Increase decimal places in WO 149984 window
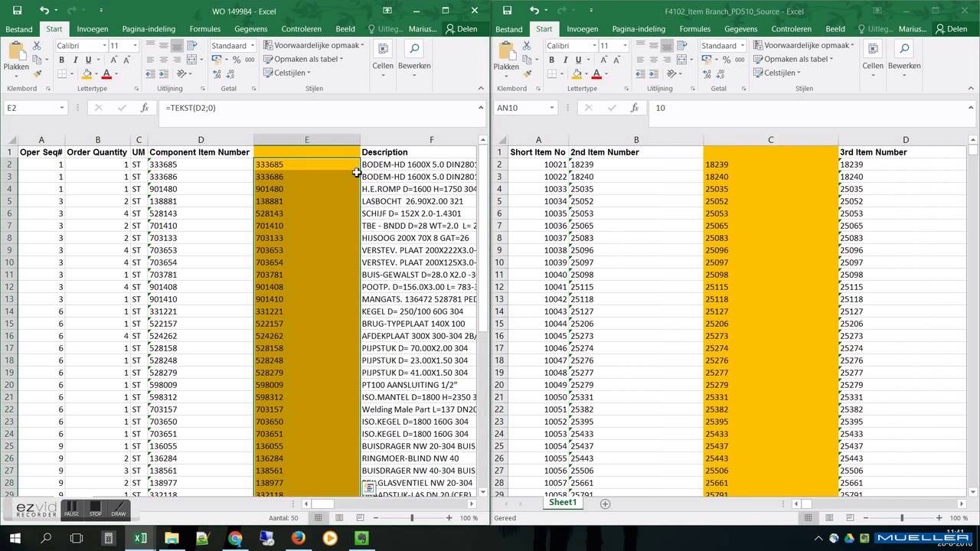This screenshot has width=980, height=551. tap(217, 74)
